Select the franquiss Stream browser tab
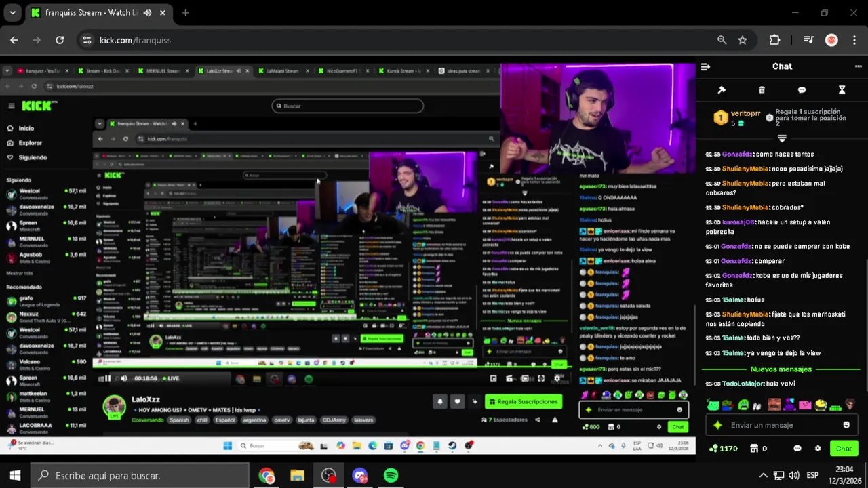The height and width of the screenshot is (488, 868). [x=98, y=12]
